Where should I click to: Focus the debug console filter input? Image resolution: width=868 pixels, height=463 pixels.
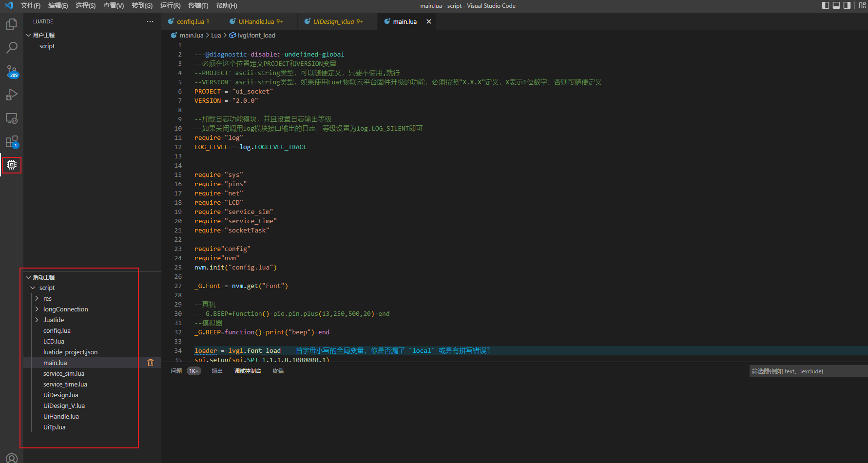tap(809, 371)
